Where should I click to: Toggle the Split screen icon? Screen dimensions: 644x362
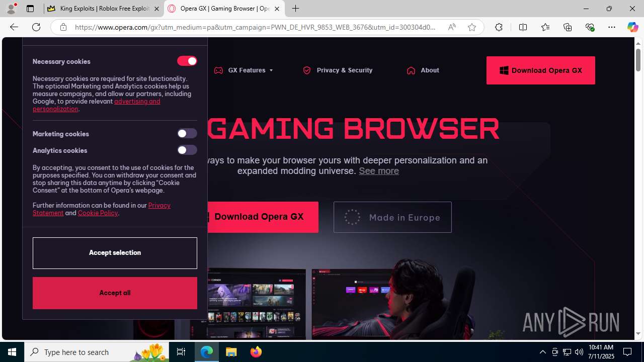523,27
